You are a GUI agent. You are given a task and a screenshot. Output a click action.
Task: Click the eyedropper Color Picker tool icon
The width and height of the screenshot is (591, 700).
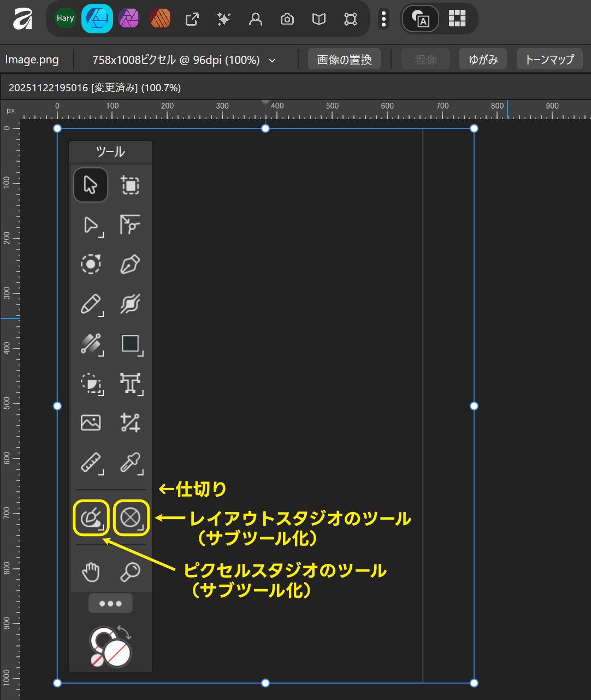point(131,463)
